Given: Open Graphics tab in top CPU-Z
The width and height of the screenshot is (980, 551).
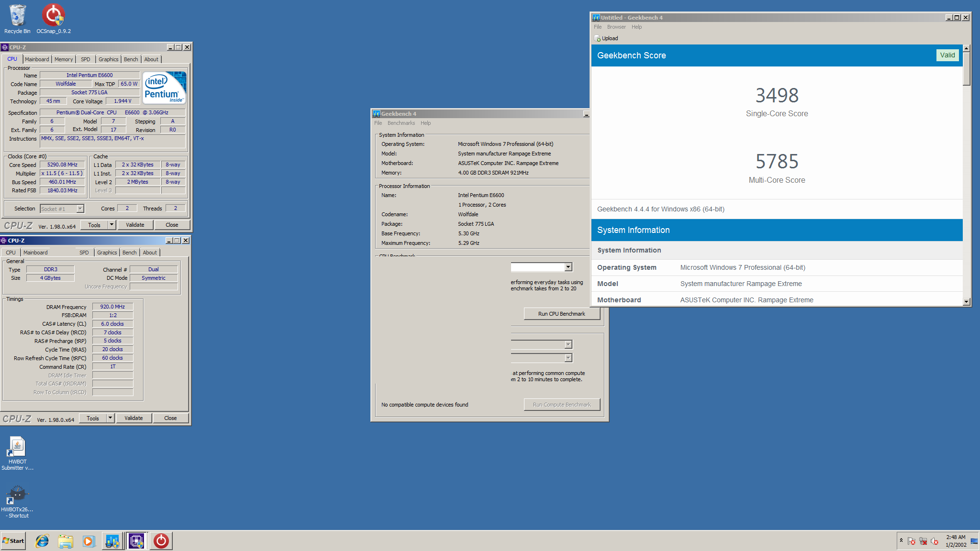Looking at the screenshot, I should 109,59.
